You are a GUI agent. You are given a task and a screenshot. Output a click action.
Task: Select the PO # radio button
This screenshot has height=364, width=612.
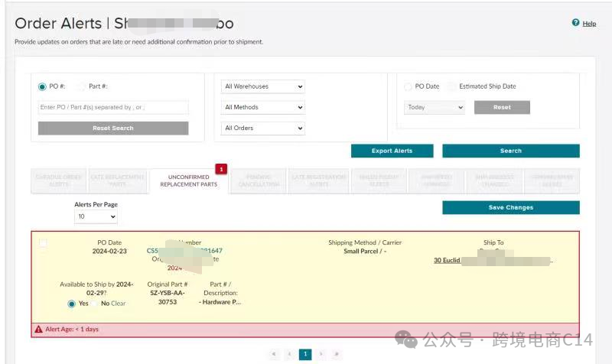point(42,86)
